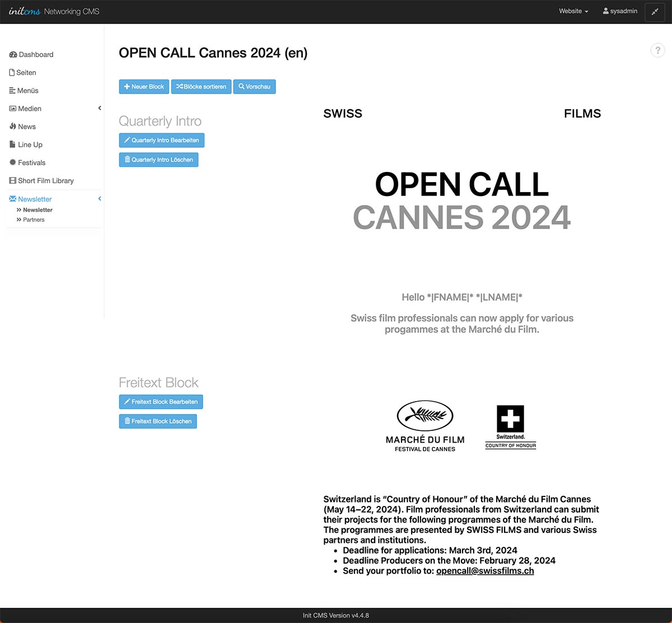Click the Festivals badge icon
The width and height of the screenshot is (672, 623).
(13, 162)
